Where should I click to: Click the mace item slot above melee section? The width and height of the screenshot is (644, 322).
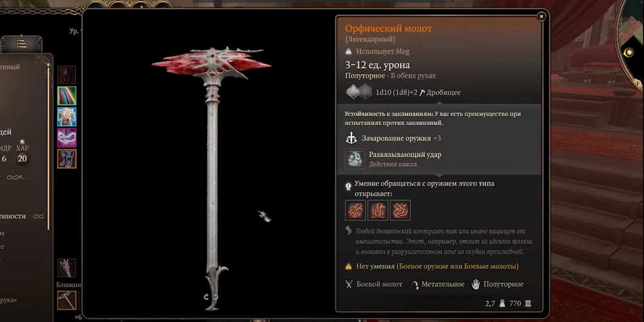coord(66,268)
